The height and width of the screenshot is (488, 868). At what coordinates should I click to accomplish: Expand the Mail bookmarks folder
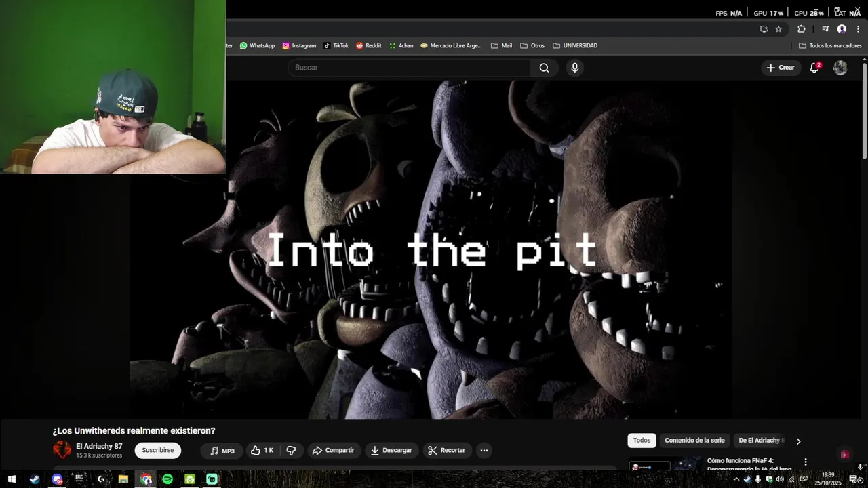pyautogui.click(x=501, y=46)
